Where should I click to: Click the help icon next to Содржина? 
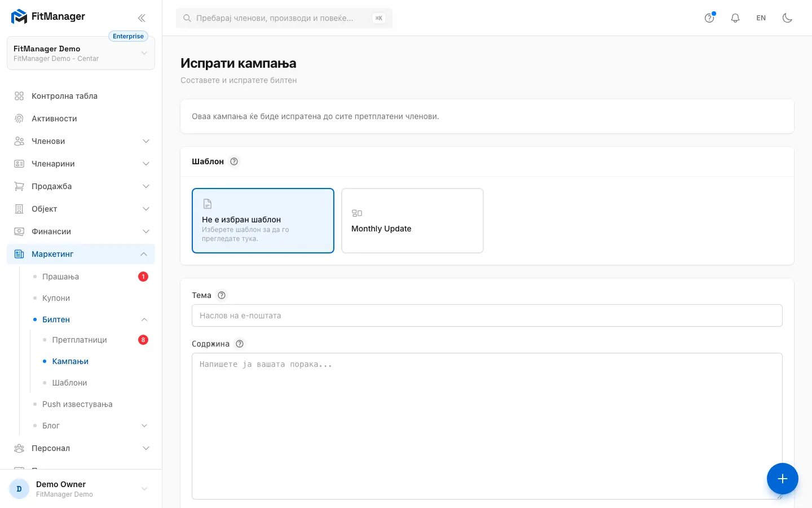240,344
